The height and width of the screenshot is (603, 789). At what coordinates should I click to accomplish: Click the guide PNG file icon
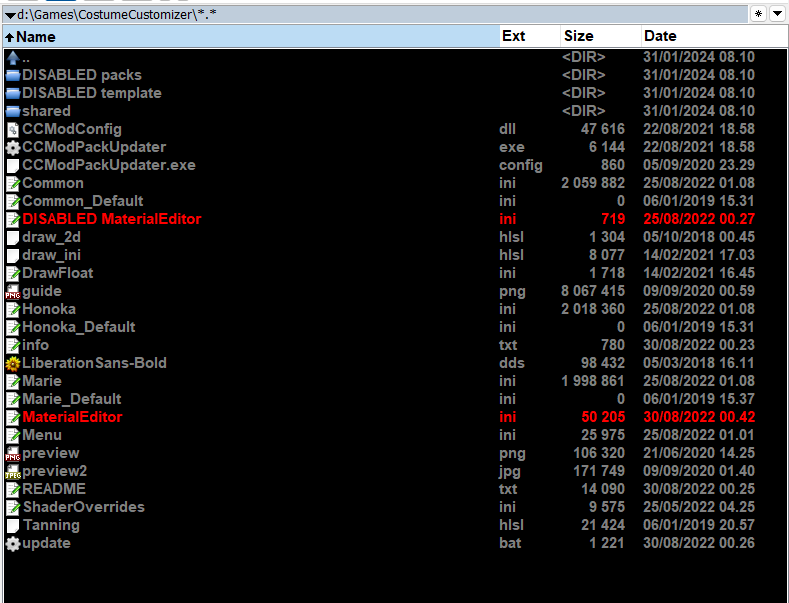click(13, 291)
